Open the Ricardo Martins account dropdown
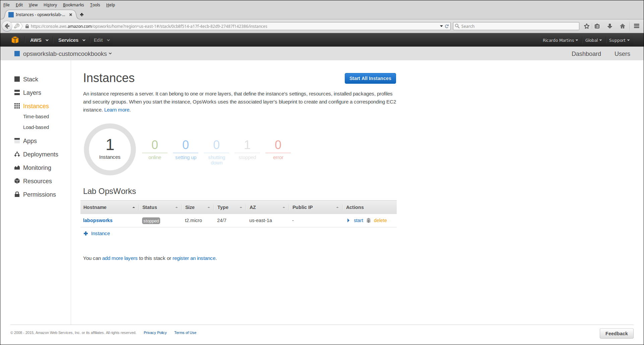Viewport: 644px width, 345px height. 560,40
